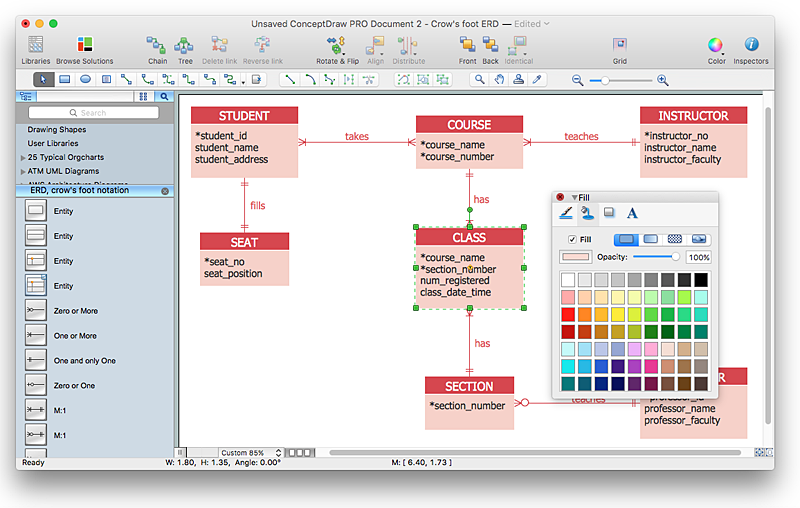
Task: Toggle the Grid display
Action: [x=620, y=45]
